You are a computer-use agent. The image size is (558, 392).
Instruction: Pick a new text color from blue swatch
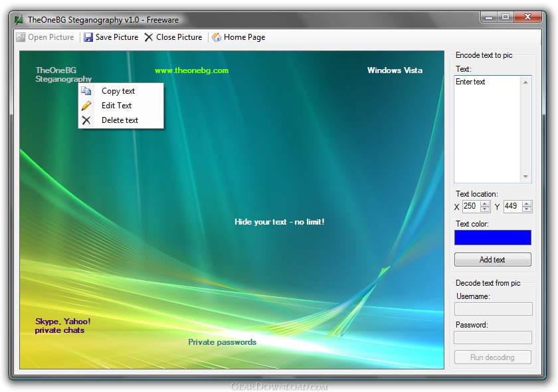tap(492, 237)
